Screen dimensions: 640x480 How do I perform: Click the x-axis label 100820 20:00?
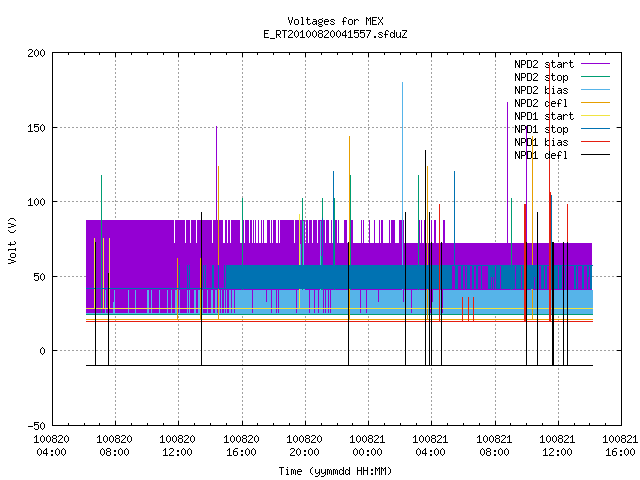click(x=304, y=446)
